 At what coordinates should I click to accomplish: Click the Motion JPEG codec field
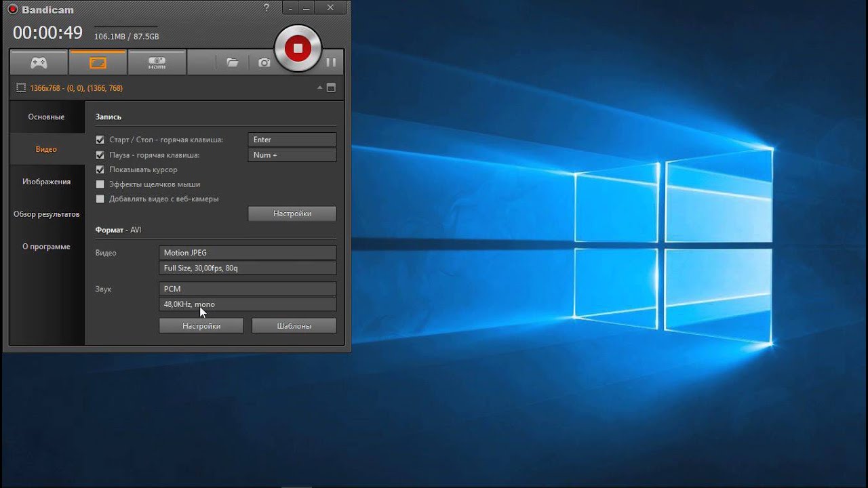(248, 253)
